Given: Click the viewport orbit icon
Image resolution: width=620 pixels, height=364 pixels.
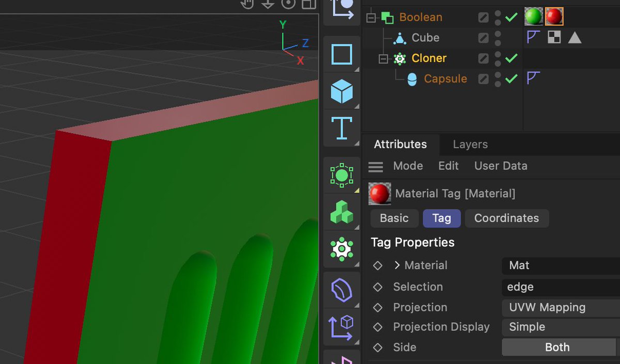Looking at the screenshot, I should tap(288, 4).
